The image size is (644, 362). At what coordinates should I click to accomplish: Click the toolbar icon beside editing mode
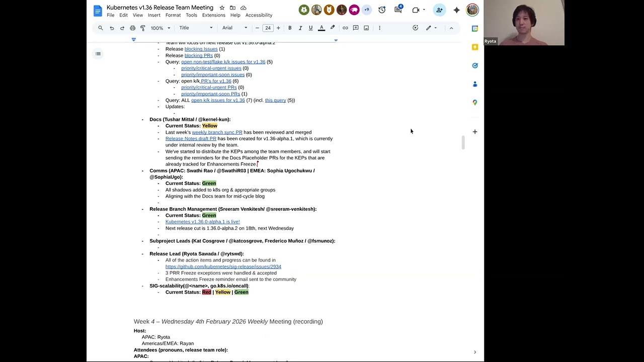coord(416,28)
